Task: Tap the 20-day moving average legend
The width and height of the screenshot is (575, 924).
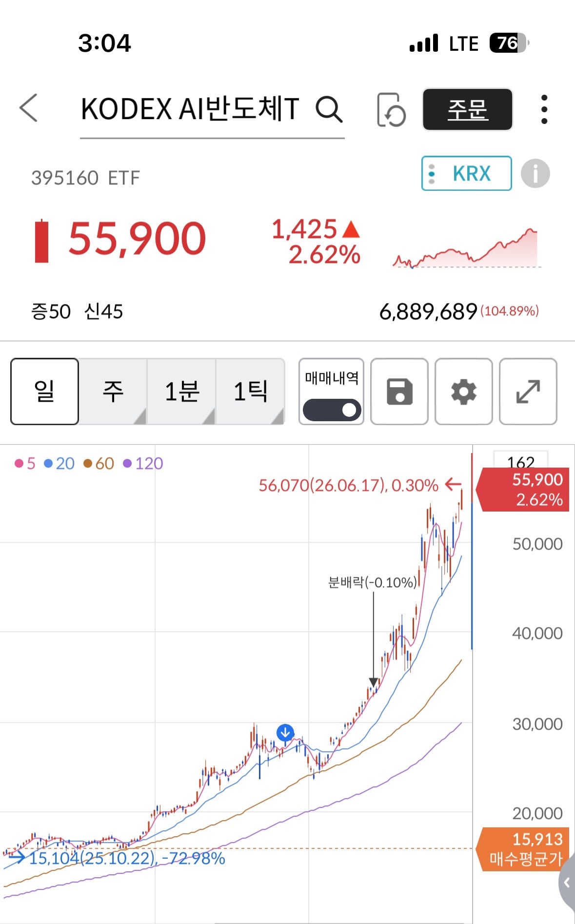Action: click(59, 463)
